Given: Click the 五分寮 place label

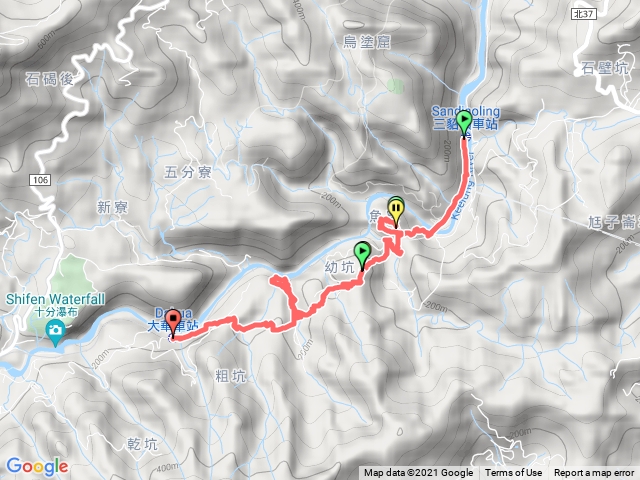Looking at the screenshot, I should [x=188, y=172].
